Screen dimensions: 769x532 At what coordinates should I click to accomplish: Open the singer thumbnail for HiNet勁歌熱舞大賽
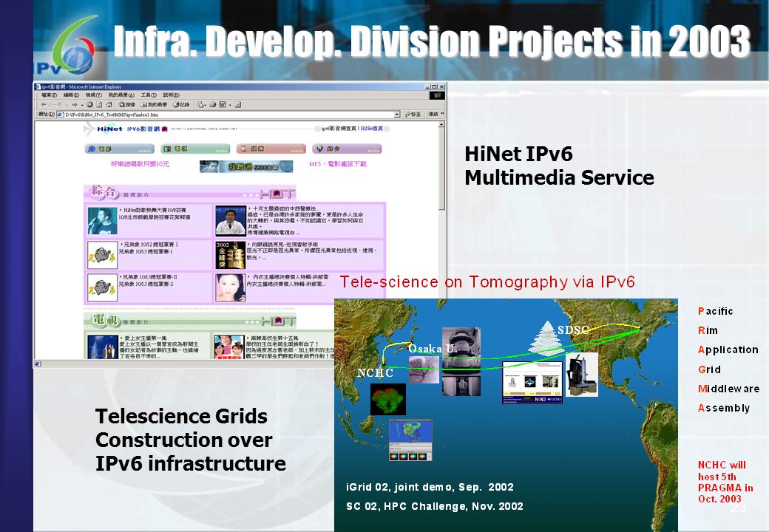(102, 221)
